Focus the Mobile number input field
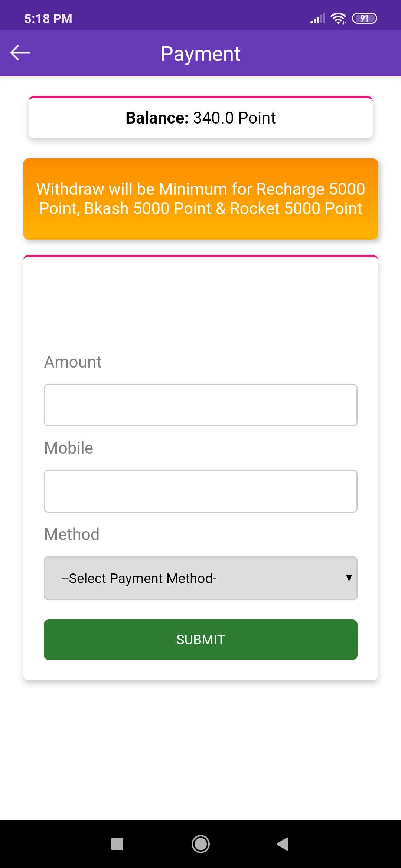The image size is (401, 868). [200, 491]
